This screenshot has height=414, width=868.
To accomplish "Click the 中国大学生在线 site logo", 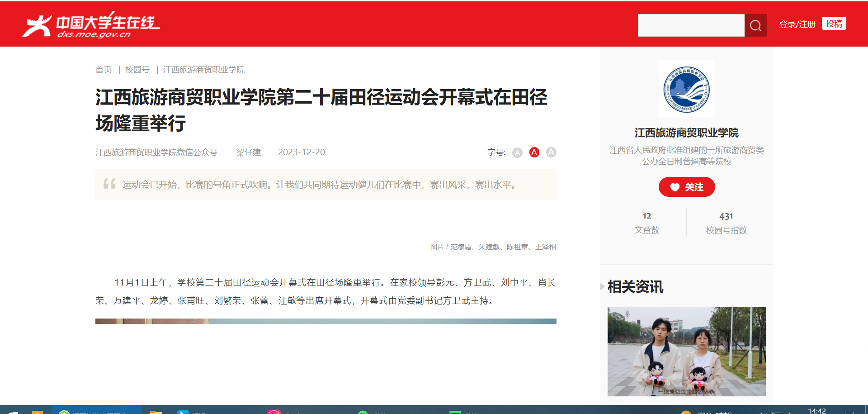I will [x=91, y=25].
